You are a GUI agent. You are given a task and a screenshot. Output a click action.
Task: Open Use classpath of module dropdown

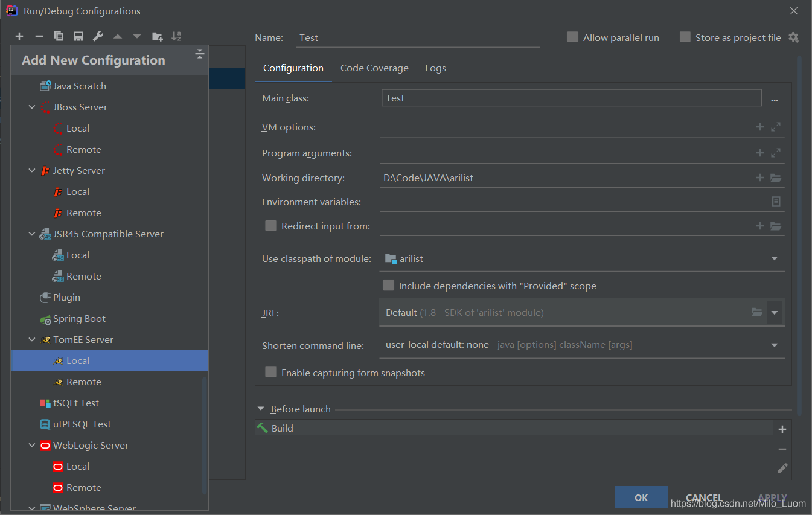click(x=774, y=259)
